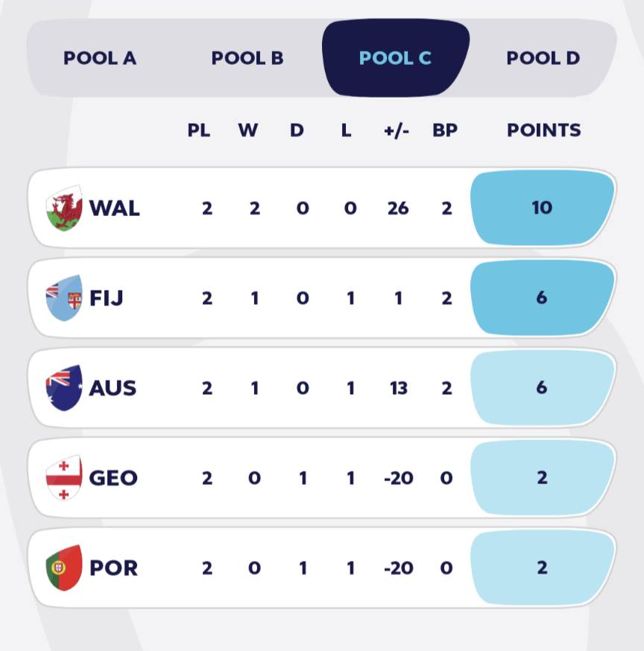The height and width of the screenshot is (651, 644).
Task: Select the WAL team name
Action: click(115, 208)
